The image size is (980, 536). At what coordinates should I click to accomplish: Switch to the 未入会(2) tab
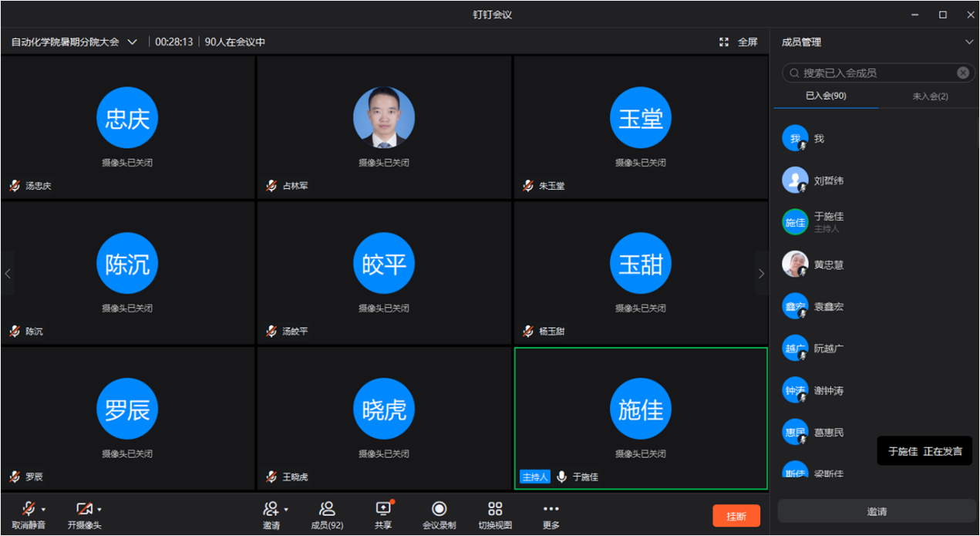[930, 96]
